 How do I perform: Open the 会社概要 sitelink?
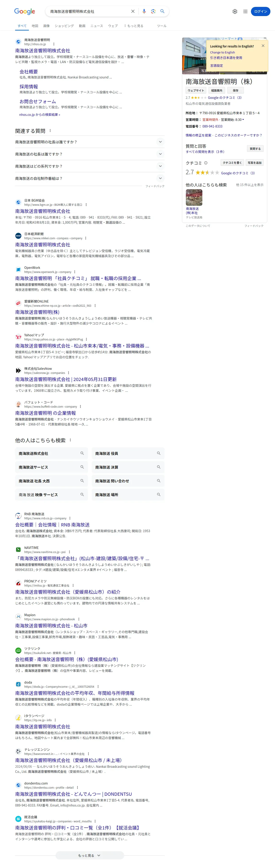(x=29, y=72)
